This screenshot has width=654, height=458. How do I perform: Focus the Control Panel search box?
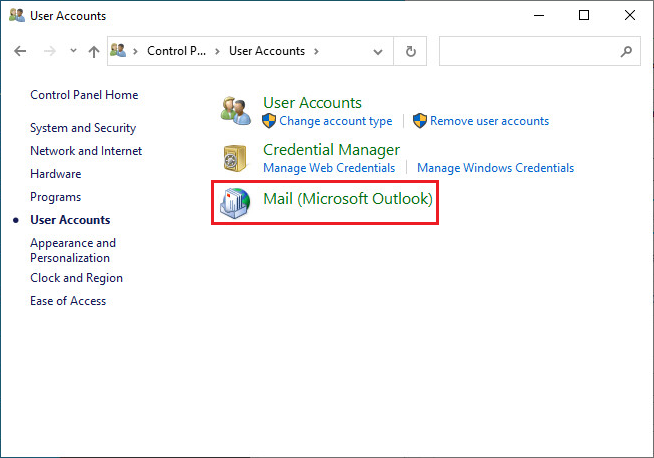tap(530, 51)
